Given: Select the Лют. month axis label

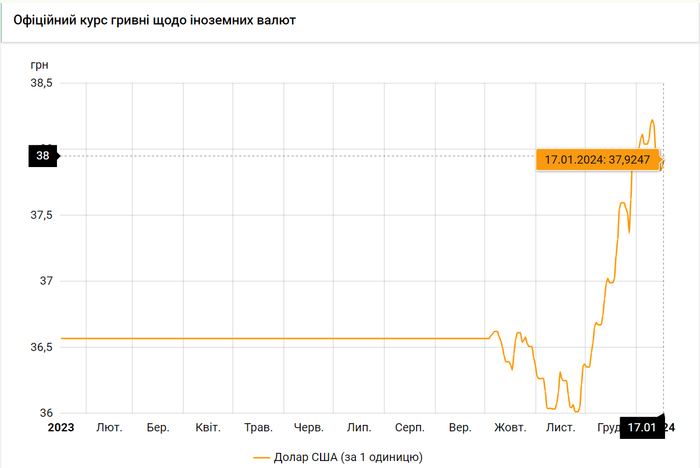Looking at the screenshot, I should 109,427.
